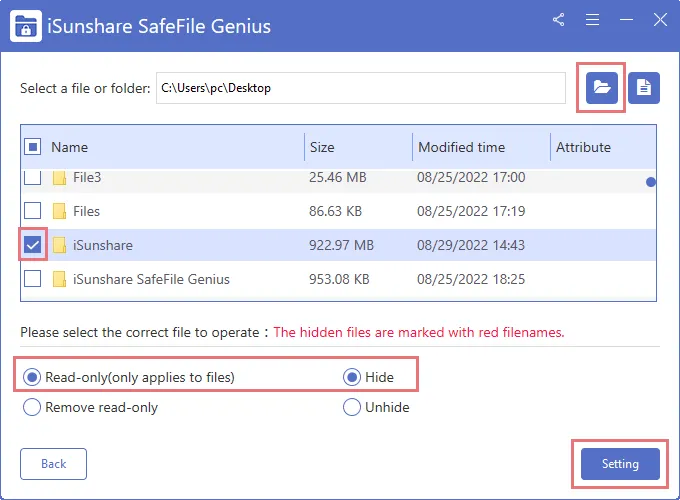Select the iSunshare row name

[x=103, y=245]
